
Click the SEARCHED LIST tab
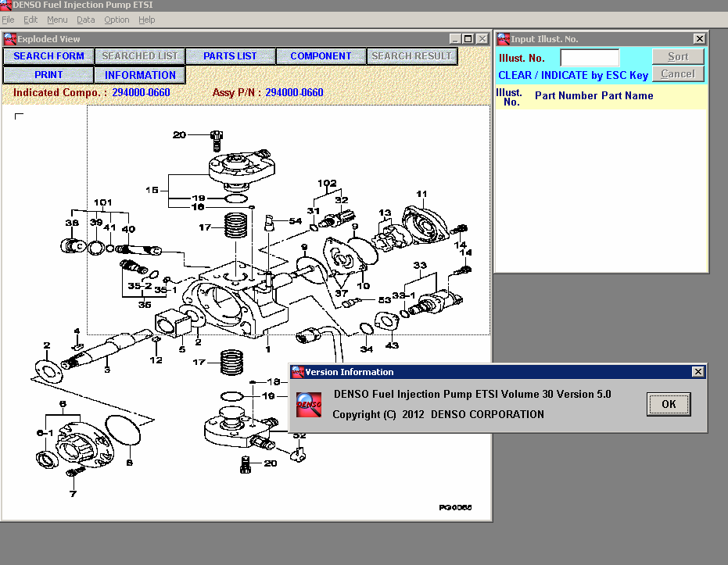click(139, 55)
